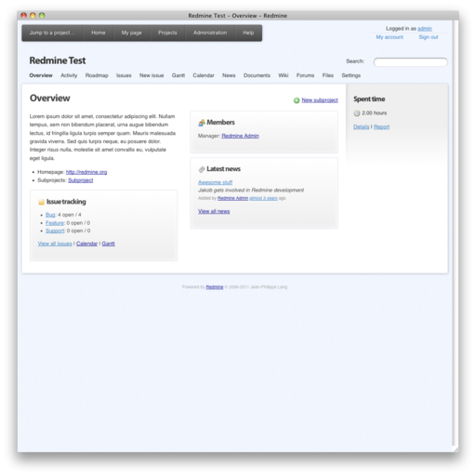Click the admin user link

425,29
